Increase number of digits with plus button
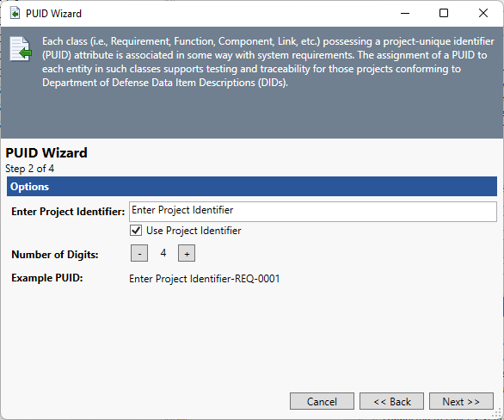This screenshot has width=504, height=420. tap(187, 253)
